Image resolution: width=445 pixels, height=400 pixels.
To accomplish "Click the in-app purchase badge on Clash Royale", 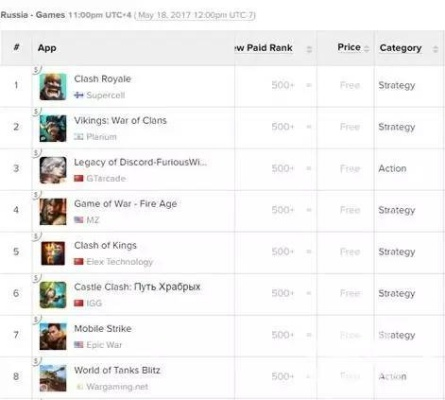I will (36, 70).
